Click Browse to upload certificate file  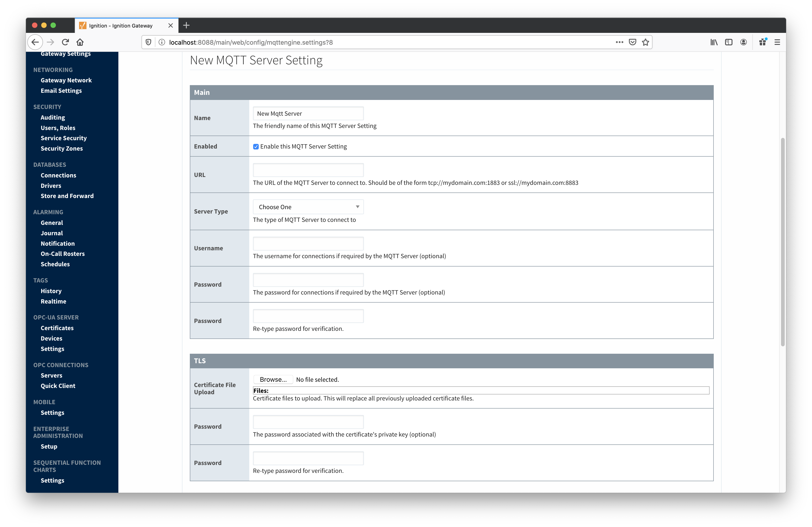pyautogui.click(x=273, y=379)
